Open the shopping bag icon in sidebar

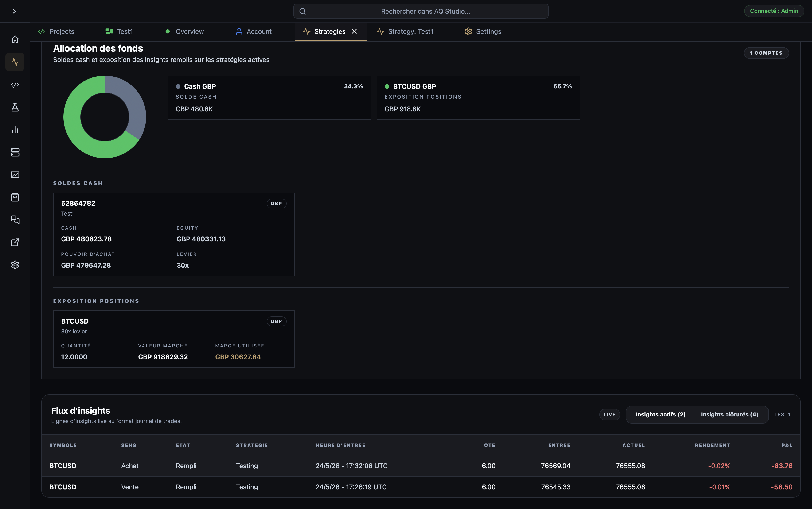tap(15, 197)
